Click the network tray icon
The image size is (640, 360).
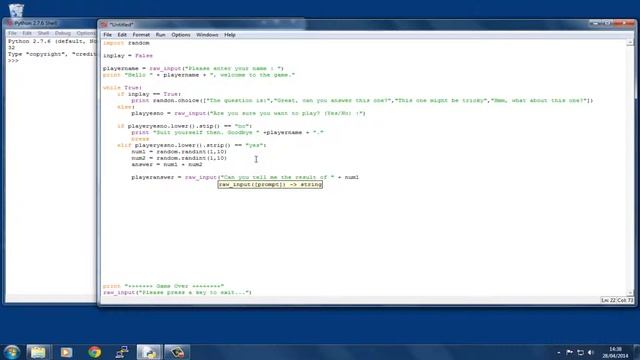(580, 352)
